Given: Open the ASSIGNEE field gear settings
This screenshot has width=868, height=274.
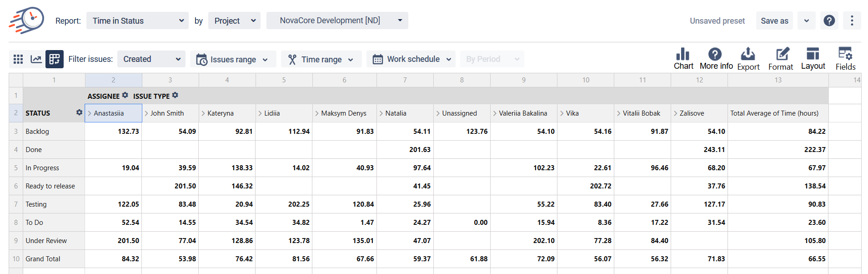Looking at the screenshot, I should pos(125,96).
